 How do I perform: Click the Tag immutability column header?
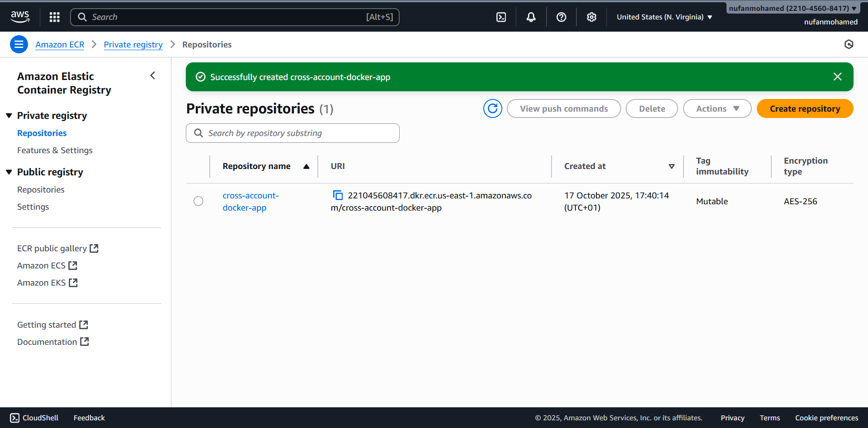tap(722, 166)
